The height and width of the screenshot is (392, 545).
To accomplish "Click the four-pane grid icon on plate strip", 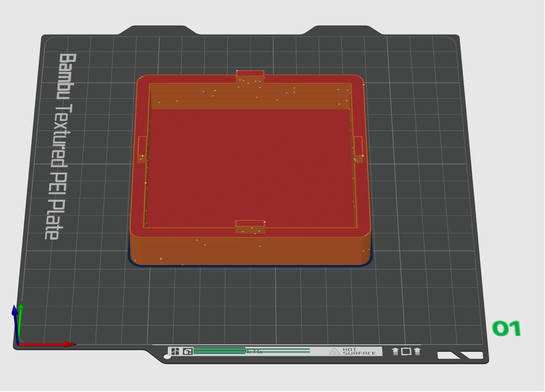I will (175, 352).
